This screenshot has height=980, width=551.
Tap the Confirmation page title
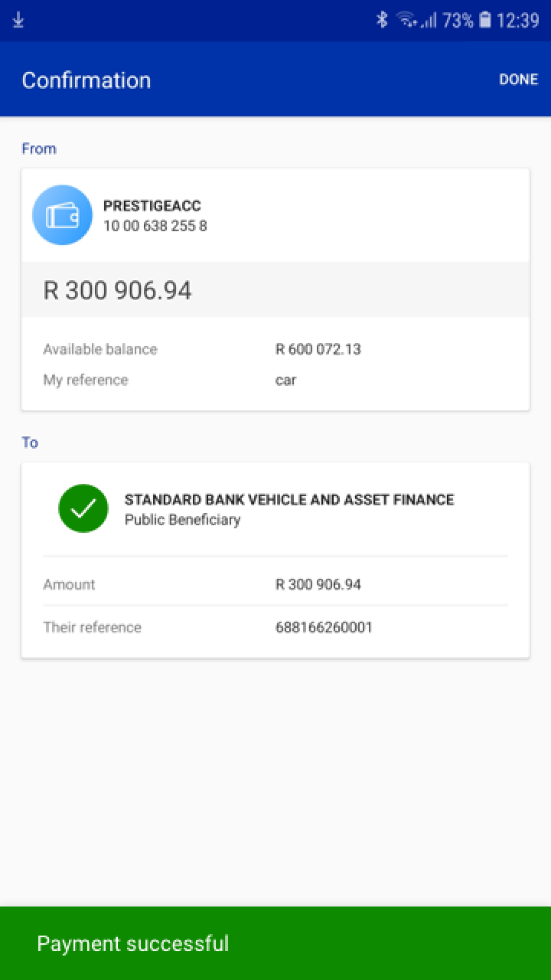86,80
